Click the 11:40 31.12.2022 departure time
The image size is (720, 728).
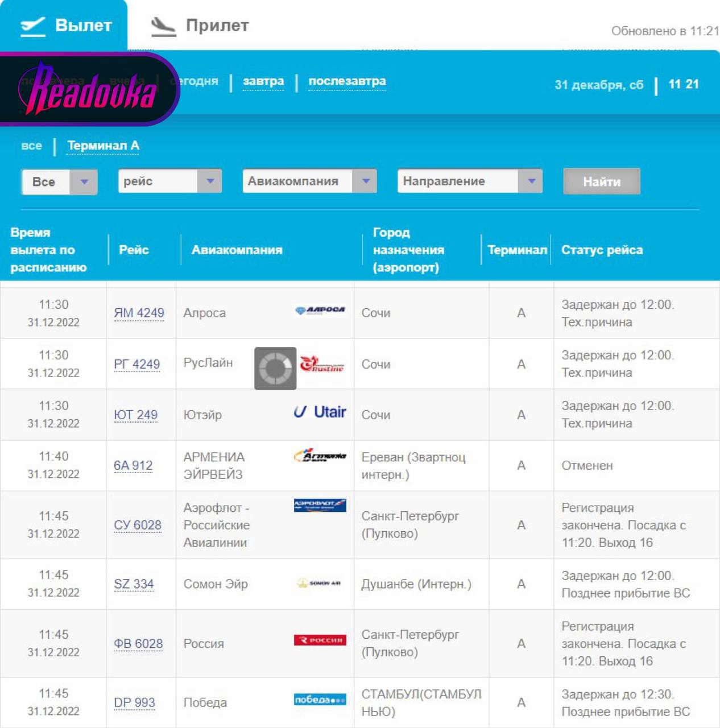pyautogui.click(x=53, y=465)
